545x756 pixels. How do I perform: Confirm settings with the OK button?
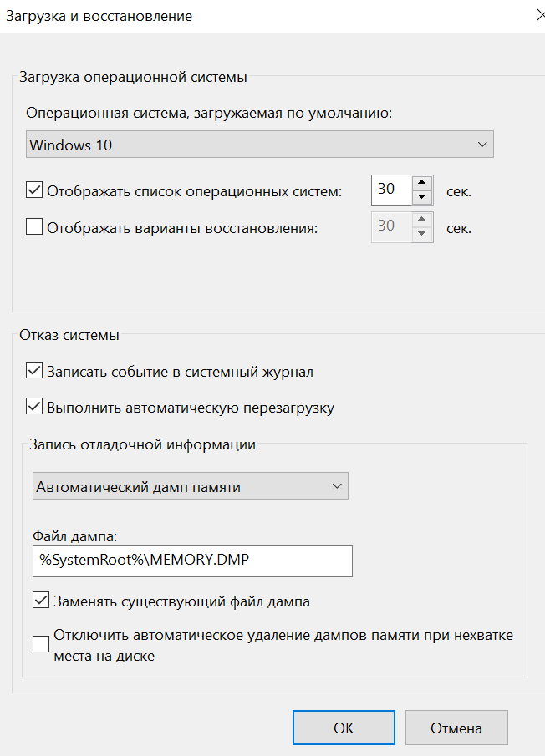(x=344, y=728)
